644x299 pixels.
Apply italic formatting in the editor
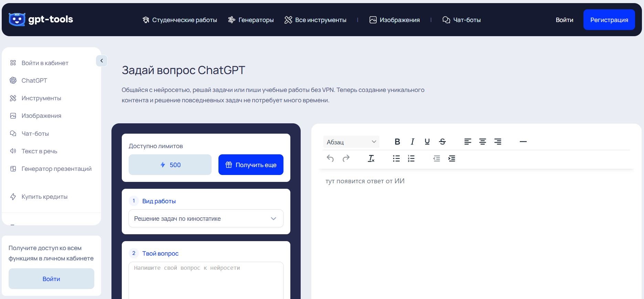pos(412,142)
